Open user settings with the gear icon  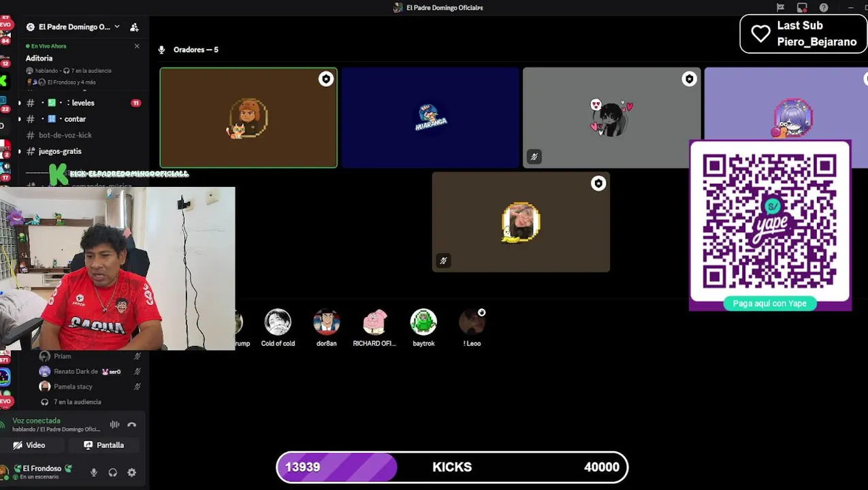[x=132, y=472]
